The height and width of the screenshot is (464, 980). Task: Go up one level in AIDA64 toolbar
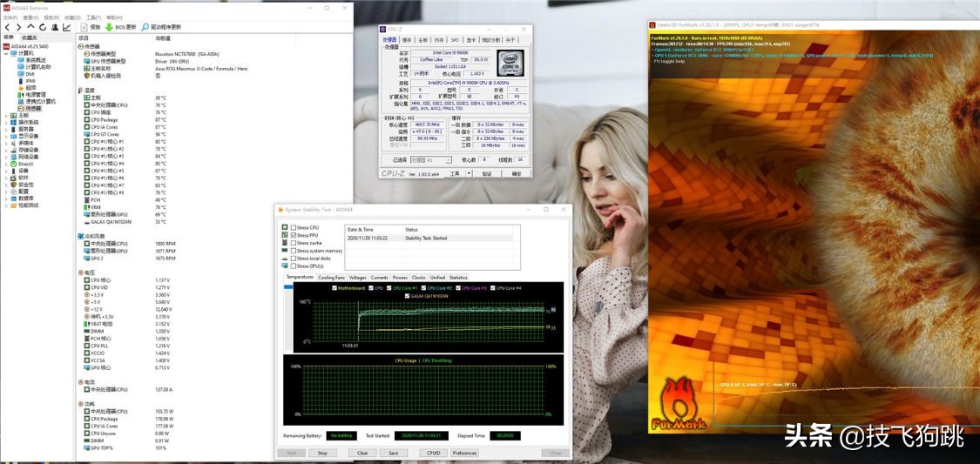(30, 28)
